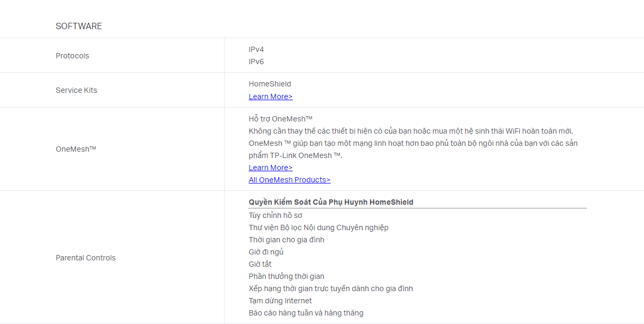This screenshot has height=324, width=644.
Task: Select the 'Thời gian cho gia đình' line
Action: (287, 240)
